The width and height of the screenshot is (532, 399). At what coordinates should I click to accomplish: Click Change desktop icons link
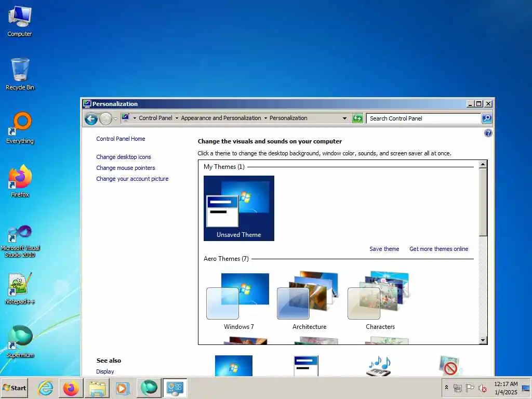(x=124, y=157)
